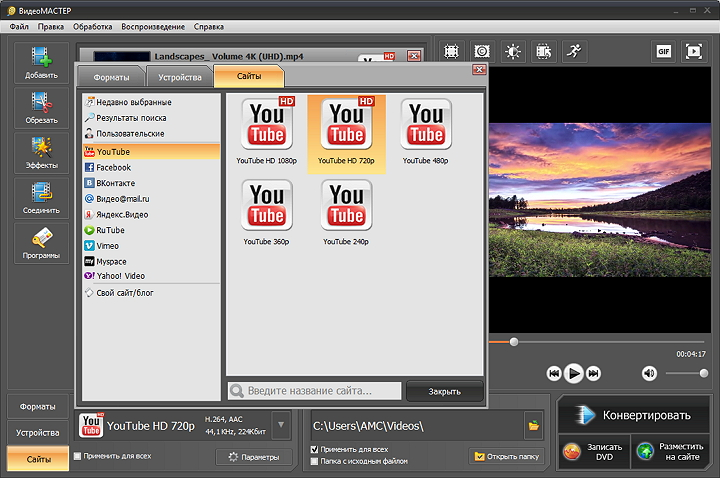Image resolution: width=720 pixels, height=478 pixels.
Task: Remove the Landscapes video with red X
Action: tap(414, 56)
